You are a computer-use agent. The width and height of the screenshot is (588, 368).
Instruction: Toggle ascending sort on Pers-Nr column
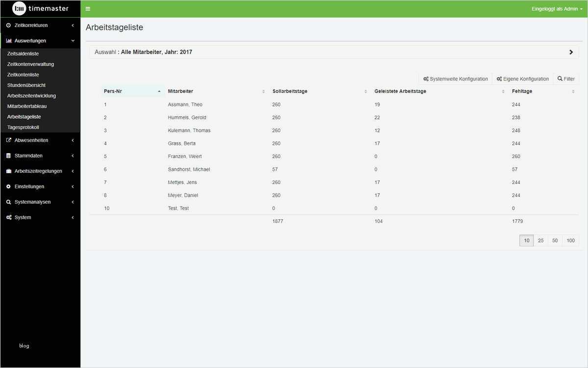point(159,91)
